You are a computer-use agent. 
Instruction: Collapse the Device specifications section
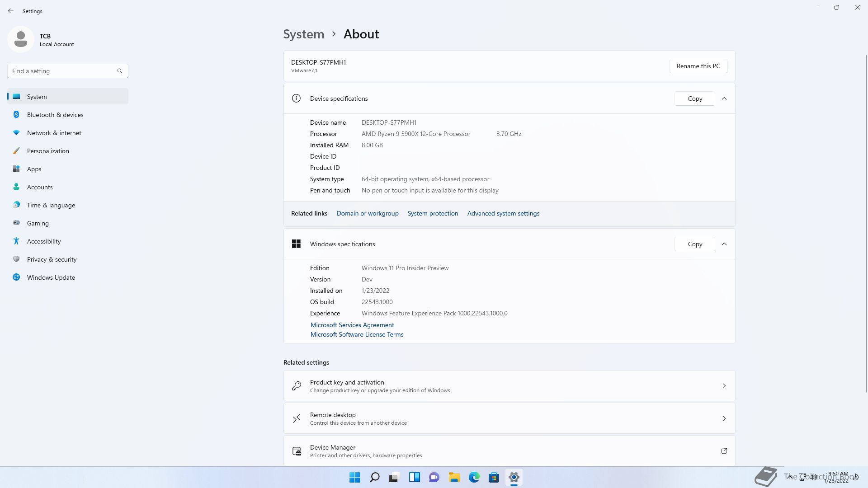point(724,99)
